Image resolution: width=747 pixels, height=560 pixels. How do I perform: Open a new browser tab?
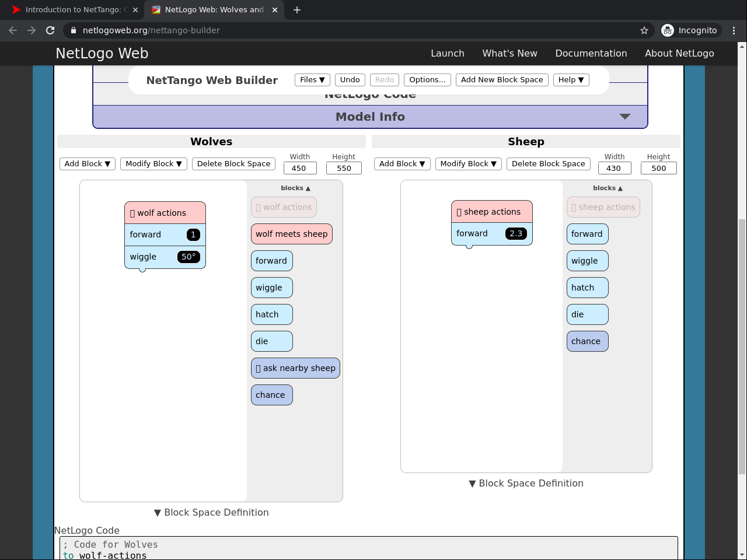tap(297, 10)
